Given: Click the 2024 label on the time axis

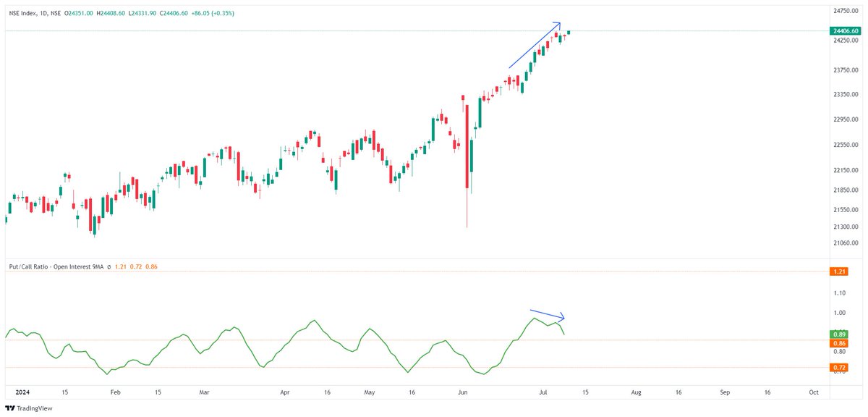Looking at the screenshot, I should pos(22,392).
